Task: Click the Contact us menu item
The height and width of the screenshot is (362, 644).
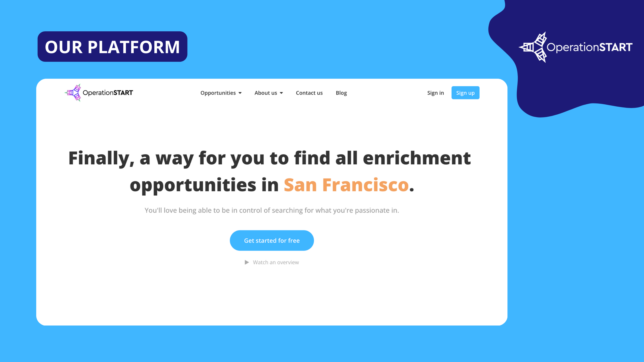Action: pyautogui.click(x=309, y=93)
